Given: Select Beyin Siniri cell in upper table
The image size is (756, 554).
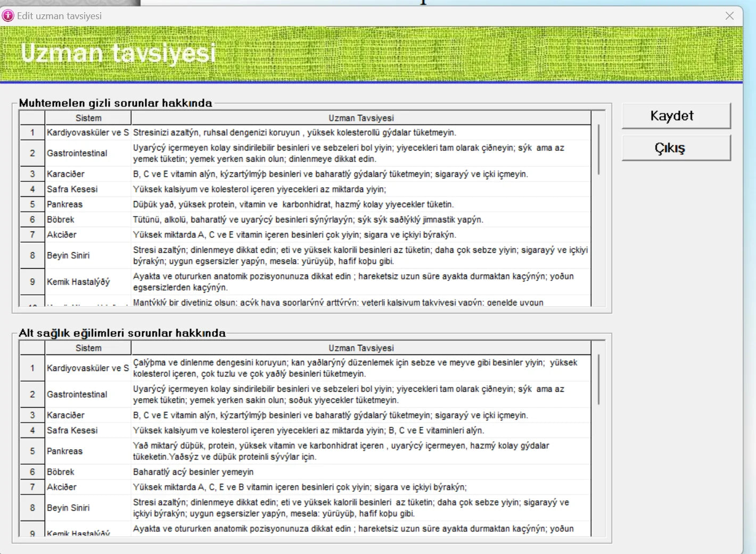Looking at the screenshot, I should point(88,255).
